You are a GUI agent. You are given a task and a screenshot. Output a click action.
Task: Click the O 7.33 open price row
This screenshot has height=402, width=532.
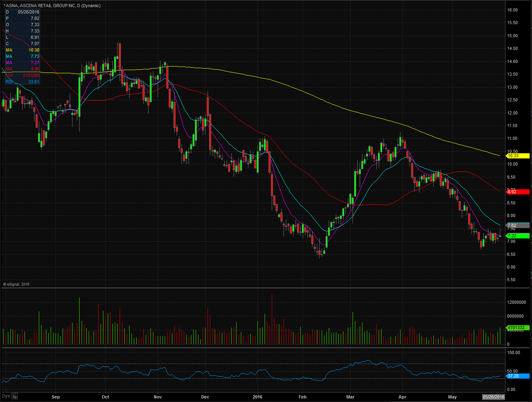[23, 25]
